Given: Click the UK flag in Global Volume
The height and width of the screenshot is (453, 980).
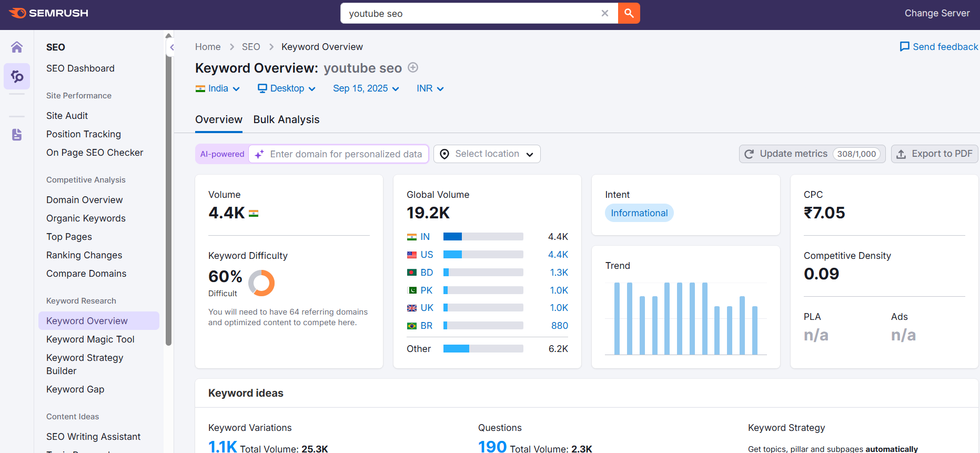Looking at the screenshot, I should pyautogui.click(x=412, y=308).
